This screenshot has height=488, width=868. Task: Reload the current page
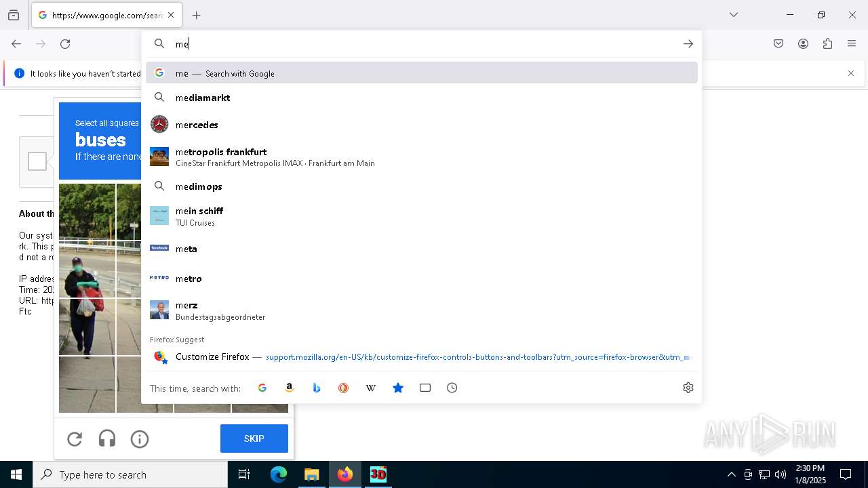65,44
